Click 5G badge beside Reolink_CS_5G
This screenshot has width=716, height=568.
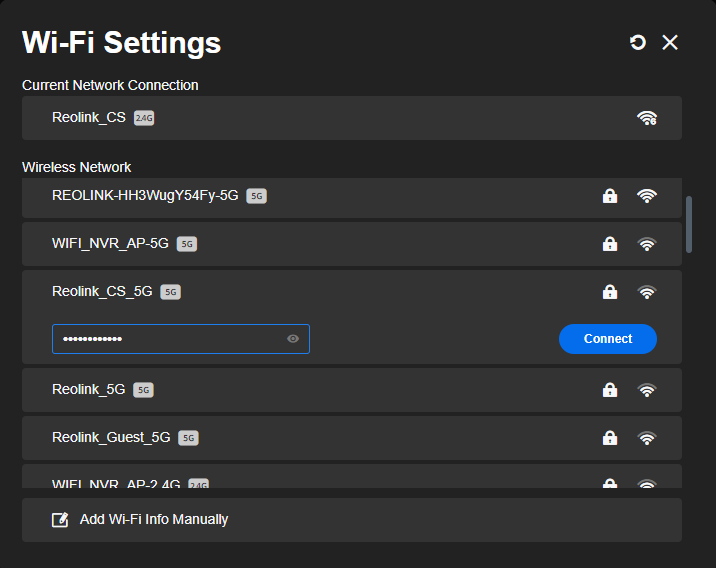click(170, 292)
